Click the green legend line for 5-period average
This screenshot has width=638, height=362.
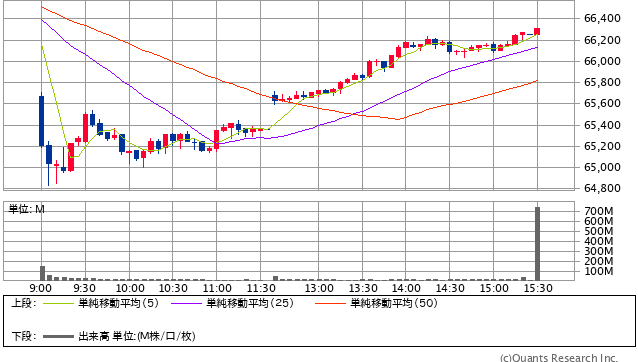(58, 303)
